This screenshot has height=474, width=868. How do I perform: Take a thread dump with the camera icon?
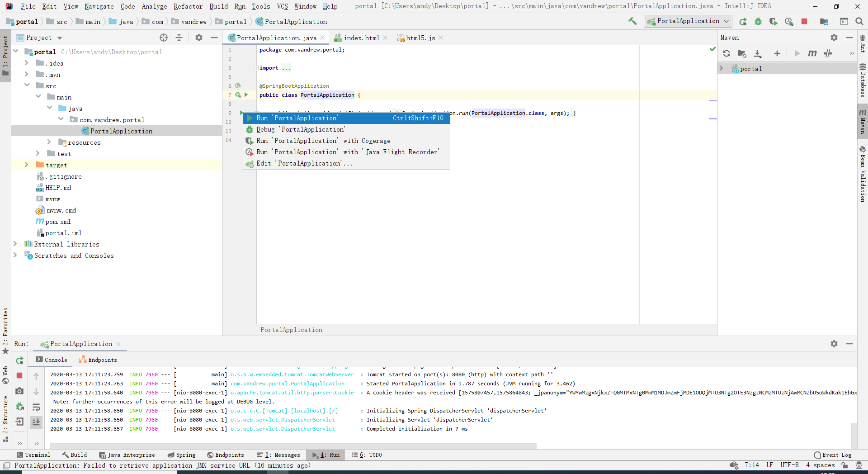[x=19, y=391]
